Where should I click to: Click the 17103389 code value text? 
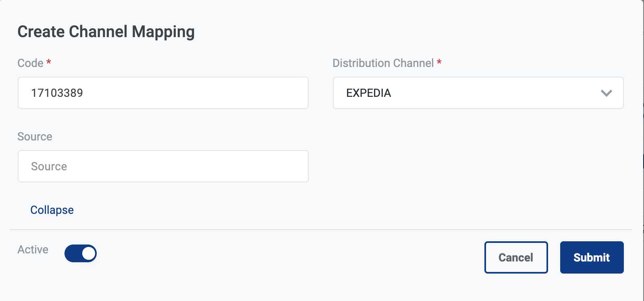tap(57, 93)
